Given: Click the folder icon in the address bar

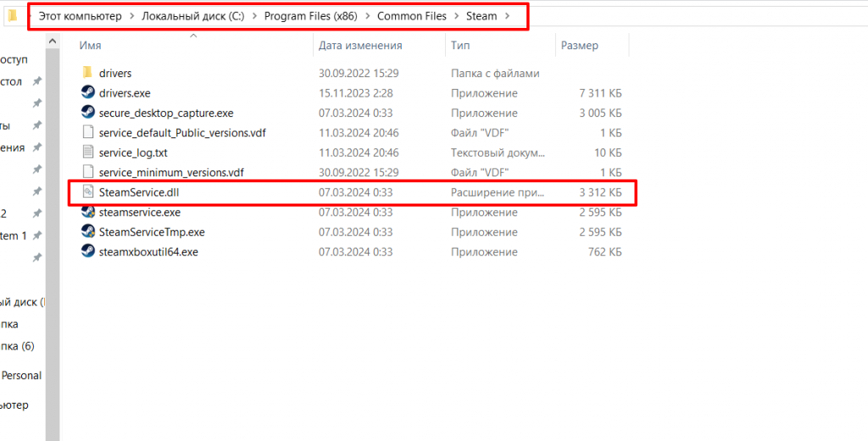Looking at the screenshot, I should 14,15.
